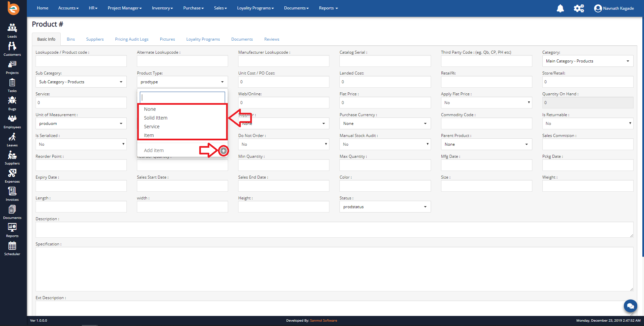Switch to the Pictures tab
Screen dimensions: 644x326
pos(167,39)
